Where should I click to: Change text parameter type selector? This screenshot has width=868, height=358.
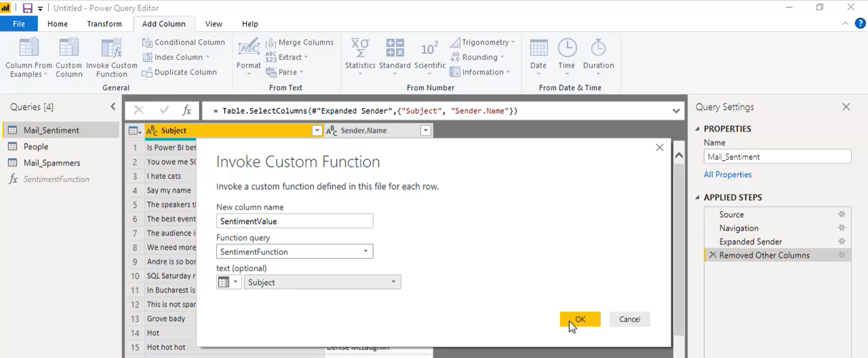pos(228,282)
